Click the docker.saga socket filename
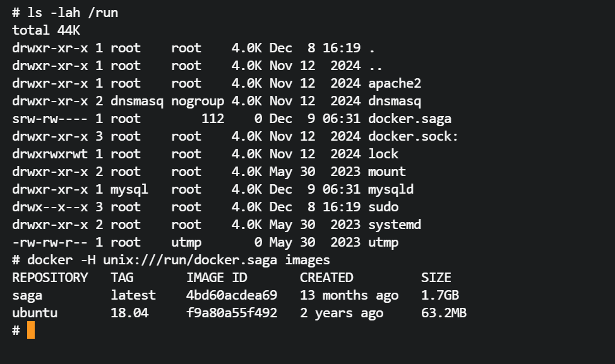615x364 pixels. [x=409, y=119]
